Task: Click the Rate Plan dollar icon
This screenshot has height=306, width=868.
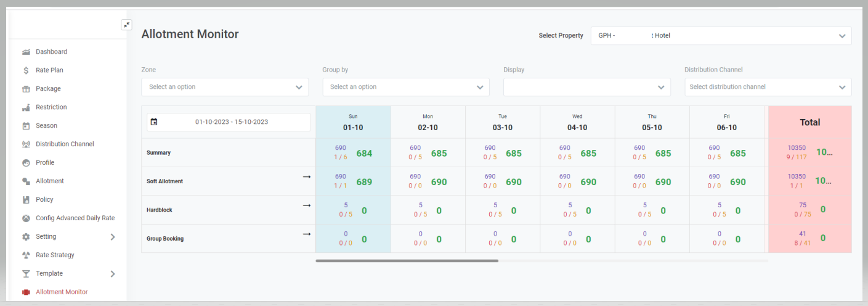Action: (26, 70)
